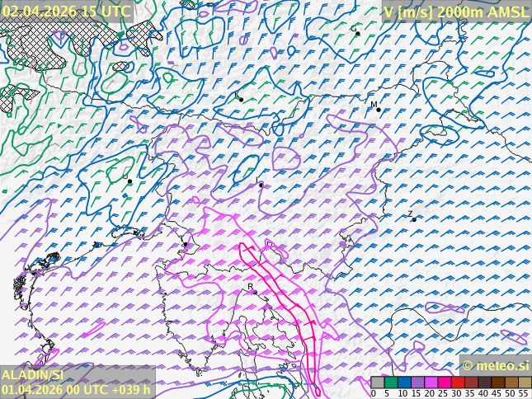Click the ALADIN/SI model label
Screen dimensions: 532x399
click(x=32, y=375)
